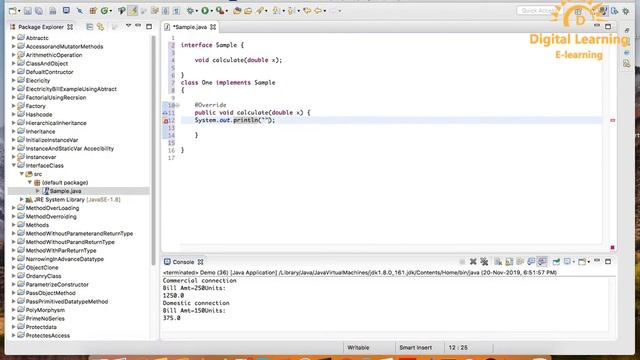Click override indicator beside line 11
This screenshot has width=640, height=360.
[x=165, y=113]
